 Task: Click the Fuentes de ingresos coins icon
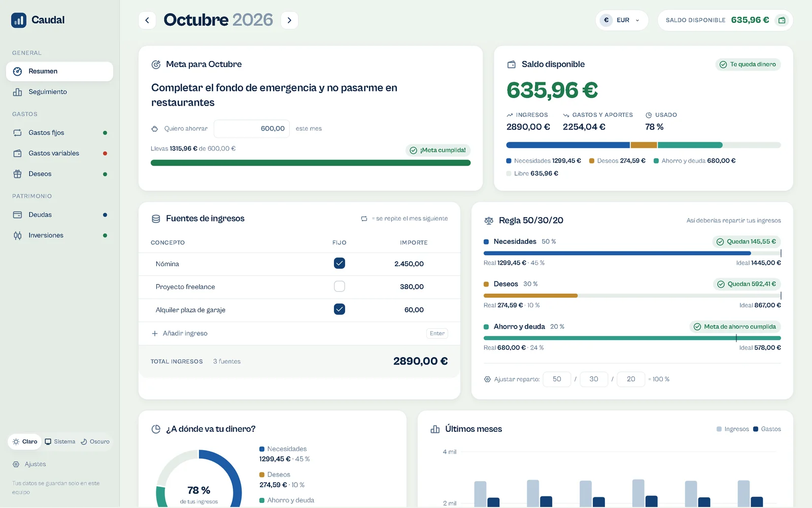click(x=156, y=218)
